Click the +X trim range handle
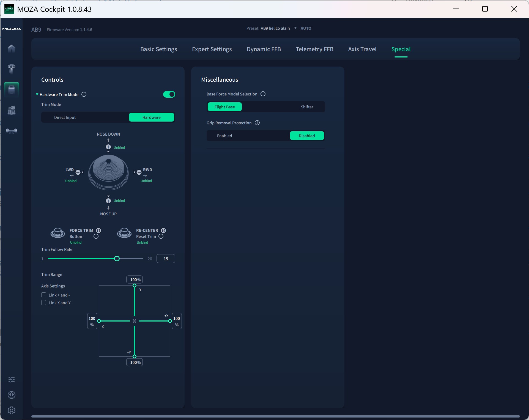Screen dimensions: 529x420 coord(170,321)
